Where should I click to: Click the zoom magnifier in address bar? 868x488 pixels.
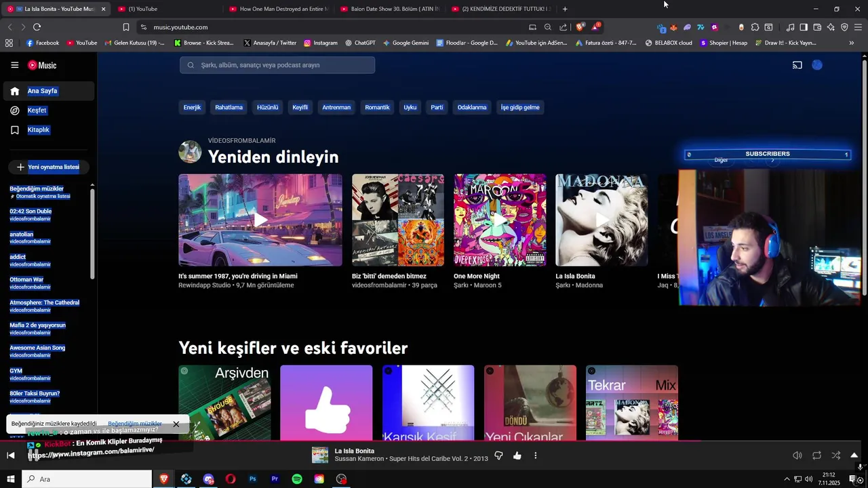tap(548, 27)
